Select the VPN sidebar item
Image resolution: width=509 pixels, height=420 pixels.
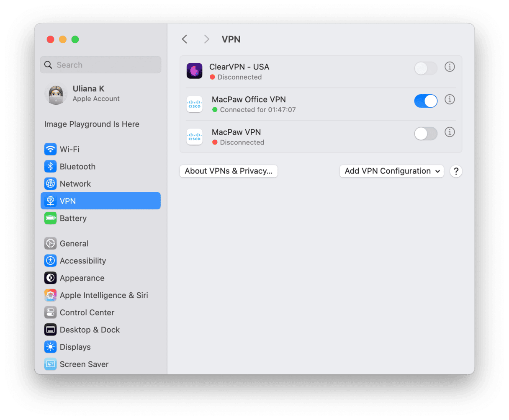click(100, 201)
